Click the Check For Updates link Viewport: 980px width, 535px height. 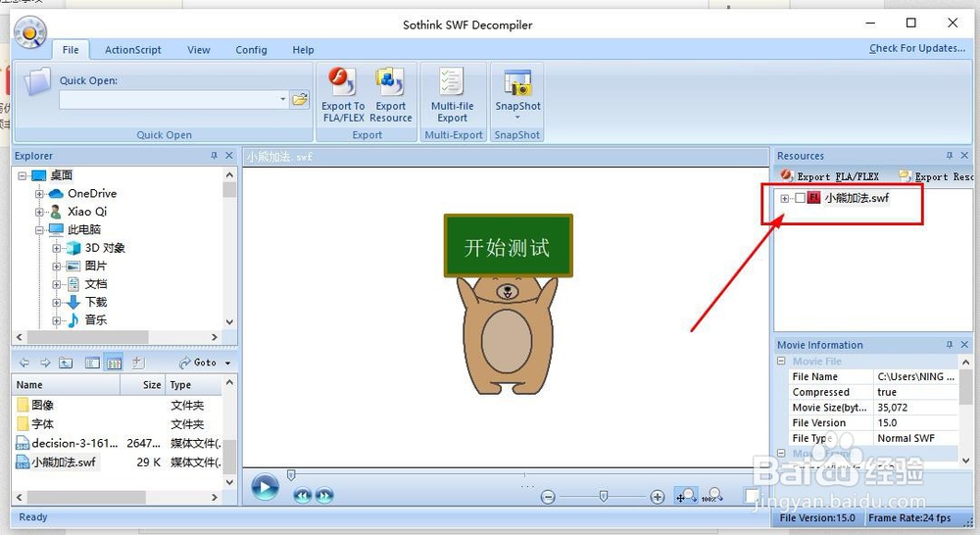(917, 48)
